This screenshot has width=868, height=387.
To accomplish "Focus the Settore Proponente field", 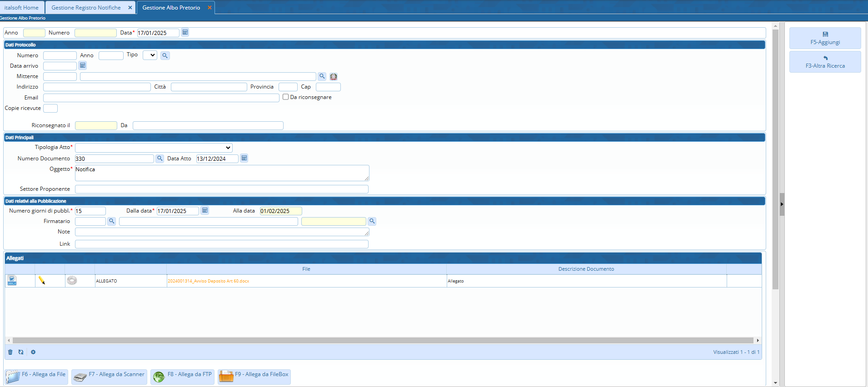I will coord(222,189).
